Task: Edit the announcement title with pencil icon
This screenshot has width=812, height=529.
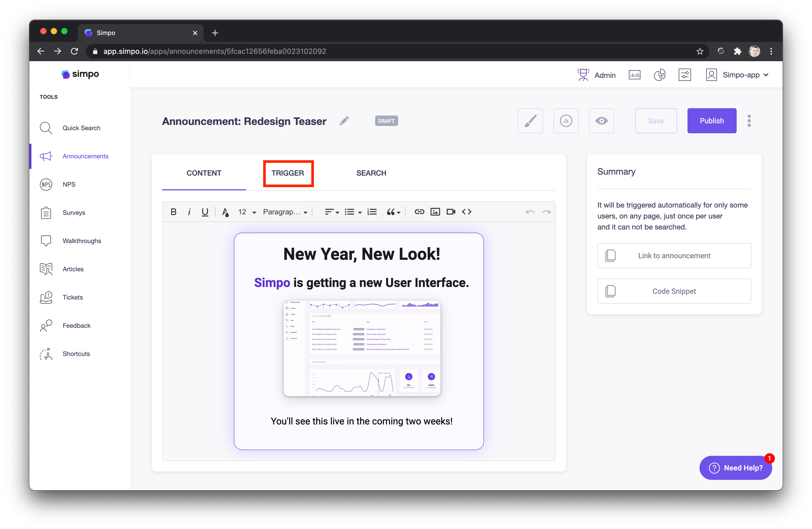Action: tap(344, 120)
